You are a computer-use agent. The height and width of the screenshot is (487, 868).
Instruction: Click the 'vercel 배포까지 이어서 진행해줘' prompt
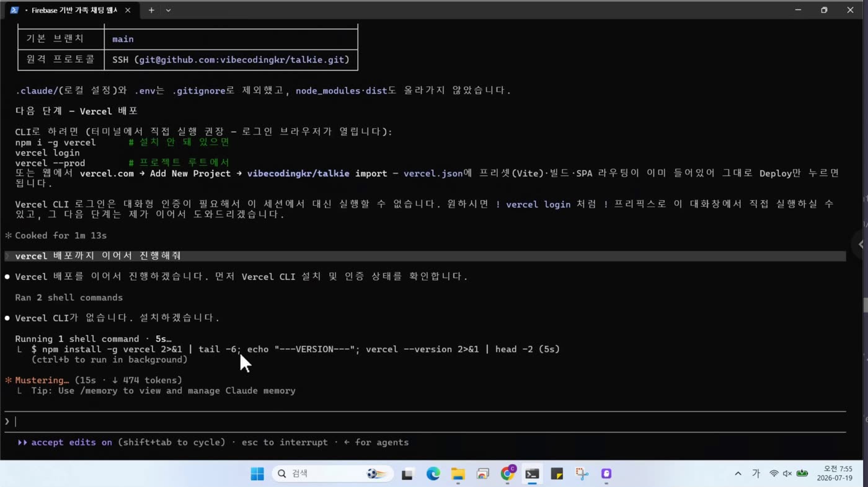coord(98,256)
